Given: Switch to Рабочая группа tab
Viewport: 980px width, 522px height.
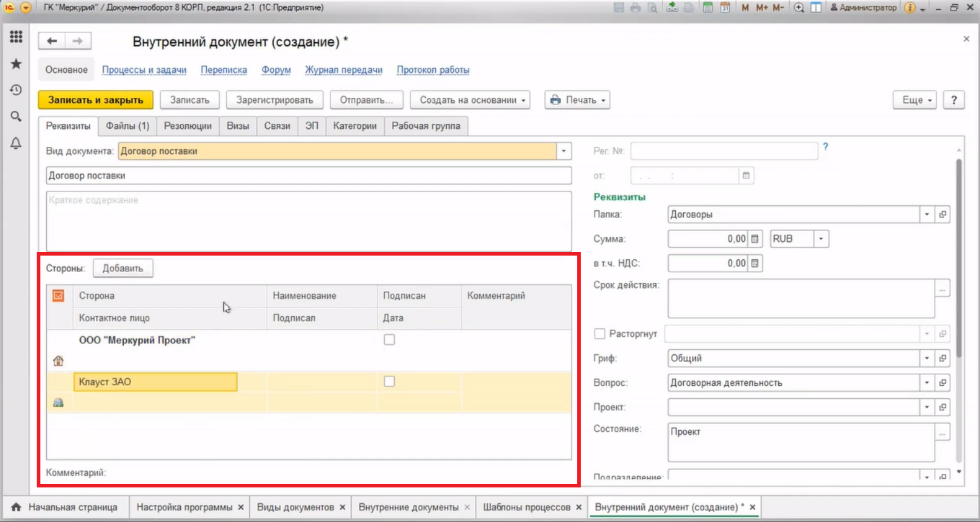Looking at the screenshot, I should (427, 125).
